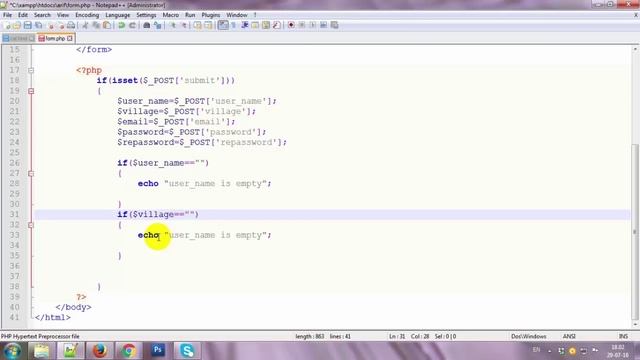The image size is (640, 360).
Task: Click the Zoom In toolbar icon
Action: (x=173, y=25)
